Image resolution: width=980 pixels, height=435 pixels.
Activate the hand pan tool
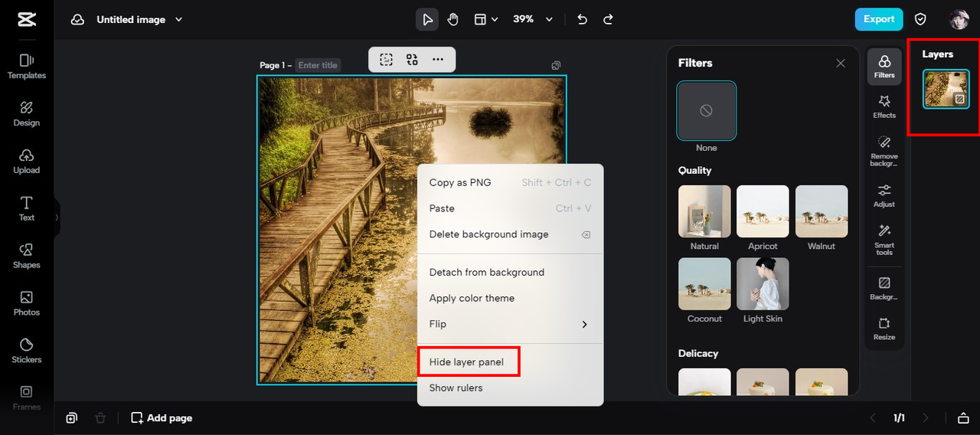(x=453, y=19)
